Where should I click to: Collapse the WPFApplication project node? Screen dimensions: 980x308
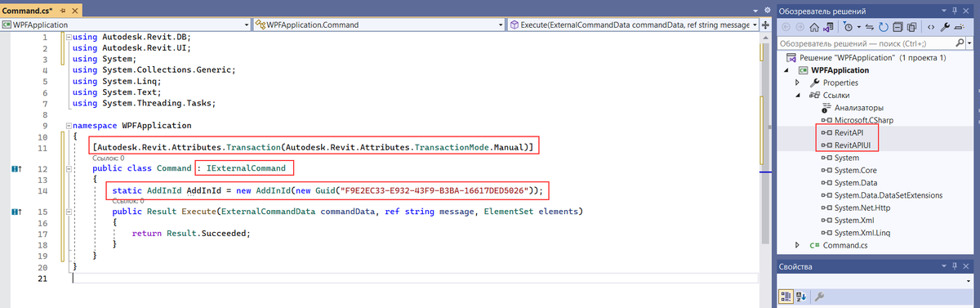click(x=787, y=70)
